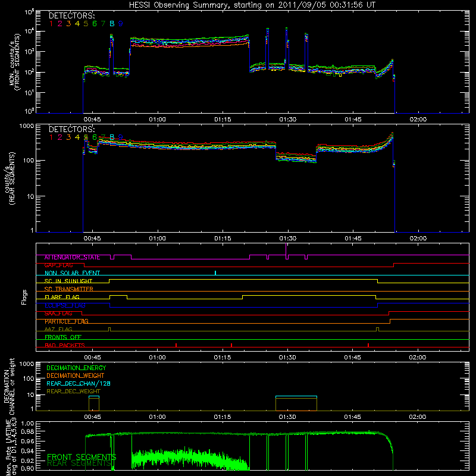Click the first BAD_PACKETS red tick near 01:04
Image resolution: width=476 pixels, height=476 pixels.
coord(176,345)
